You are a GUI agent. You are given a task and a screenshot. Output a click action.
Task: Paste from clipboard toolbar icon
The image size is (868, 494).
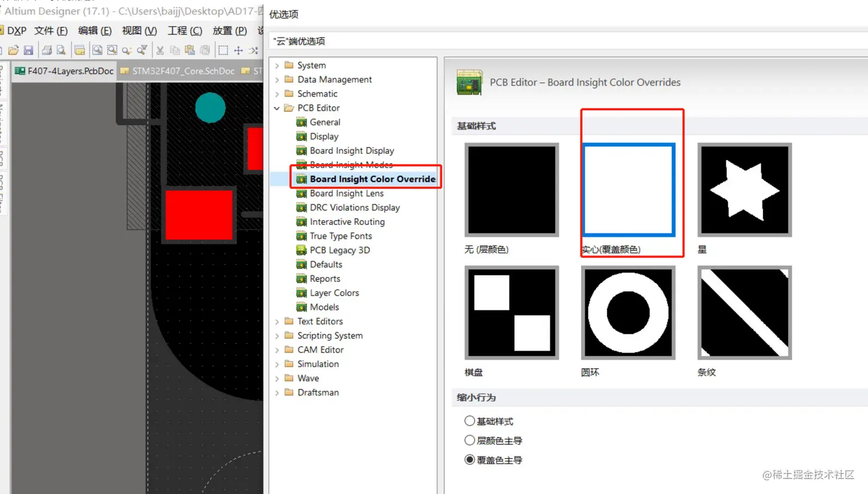tap(190, 50)
